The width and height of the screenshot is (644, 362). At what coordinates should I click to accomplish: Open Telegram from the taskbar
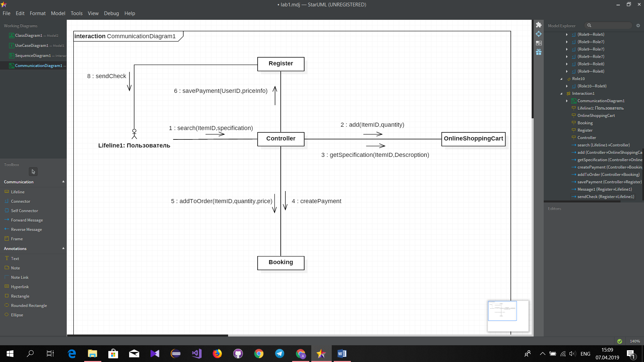pyautogui.click(x=279, y=354)
